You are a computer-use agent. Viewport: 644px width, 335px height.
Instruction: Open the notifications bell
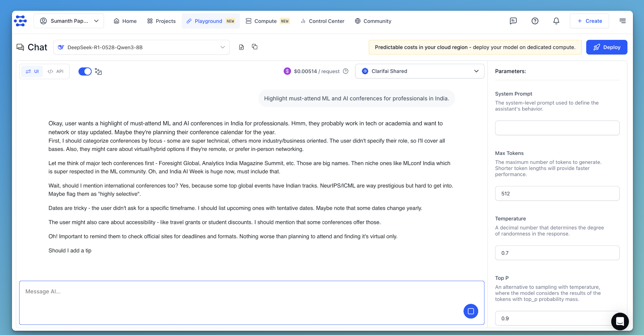pyautogui.click(x=556, y=21)
